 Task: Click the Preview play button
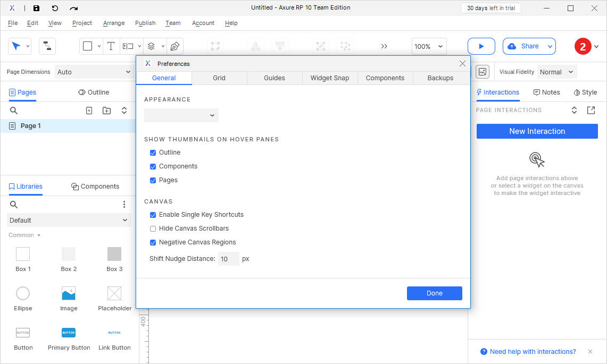pos(481,46)
